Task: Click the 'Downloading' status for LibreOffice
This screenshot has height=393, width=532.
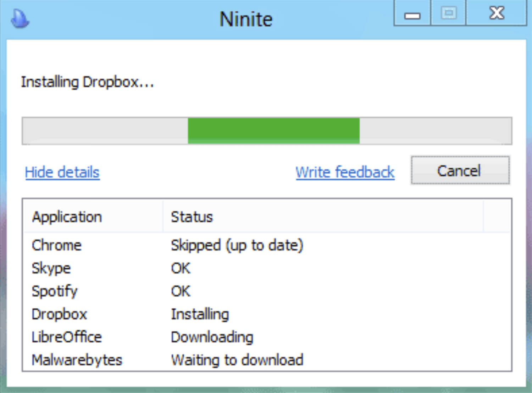Action: tap(212, 337)
